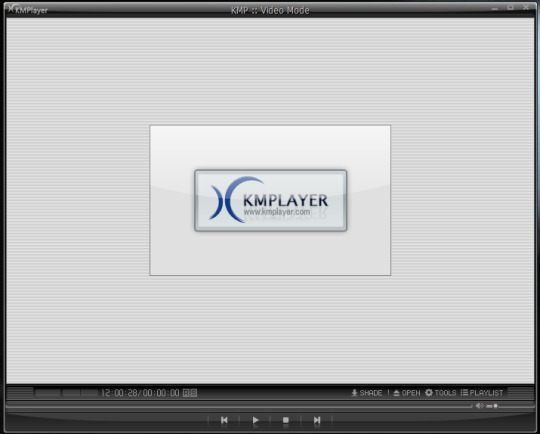Image resolution: width=540 pixels, height=434 pixels.
Task: Click the 12:00:28 time display
Action: coord(119,393)
